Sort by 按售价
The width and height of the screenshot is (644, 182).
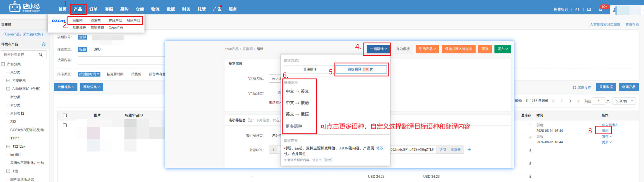coord(136,74)
